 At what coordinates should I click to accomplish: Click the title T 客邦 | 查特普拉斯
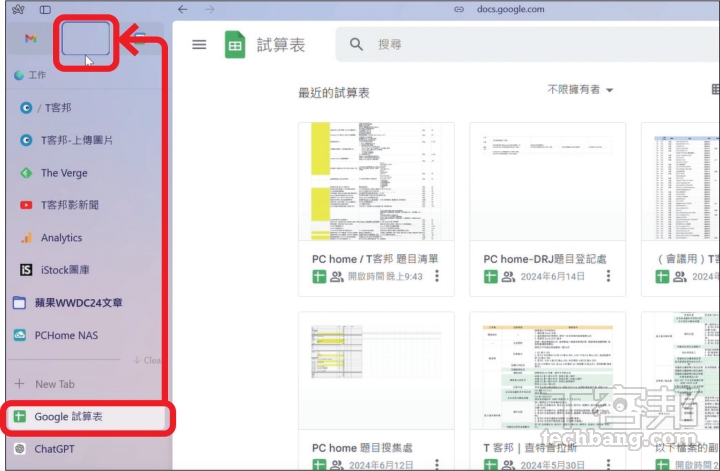(530, 448)
